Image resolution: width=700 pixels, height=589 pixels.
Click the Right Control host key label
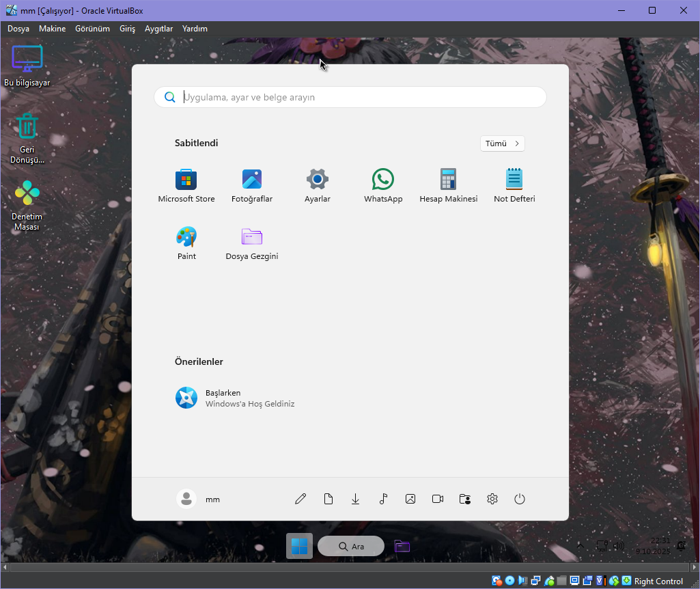658,581
